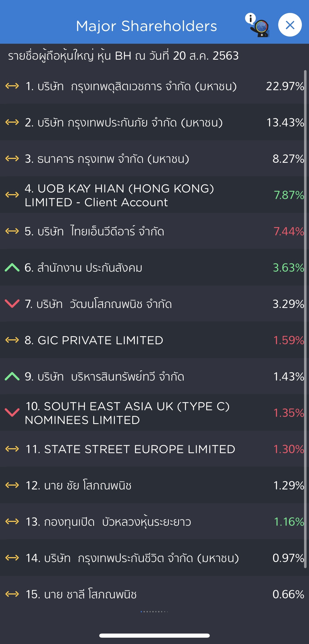This screenshot has height=644, width=309.
Task: Tap the 22.97% holding percentage
Action: [x=285, y=86]
